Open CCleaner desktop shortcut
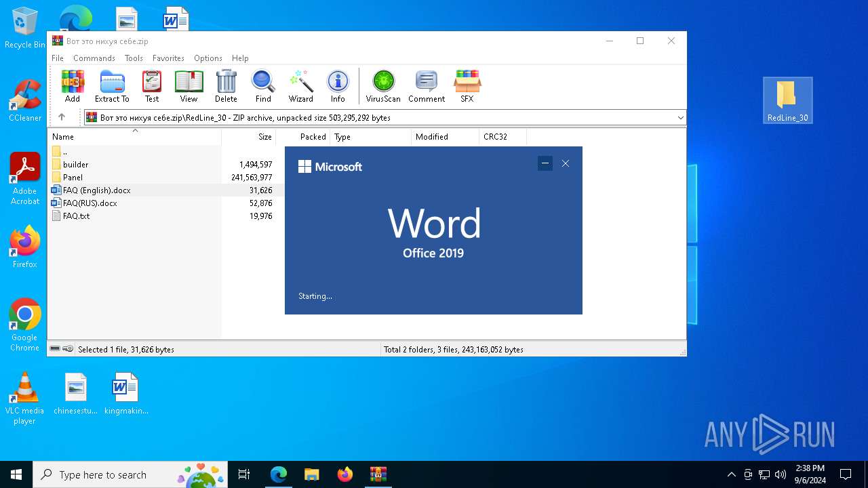This screenshot has height=488, width=868. [25, 100]
